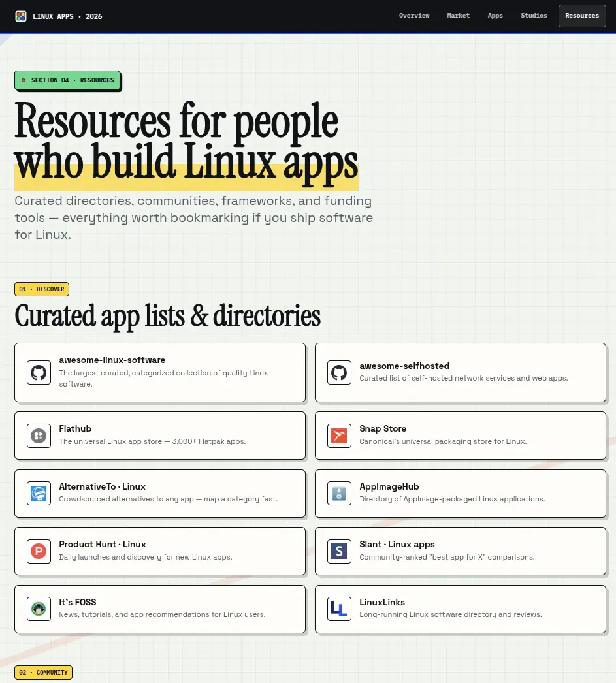Click 'Daily launches and discovery' description
Screen dimensions: 616x683
(x=146, y=557)
